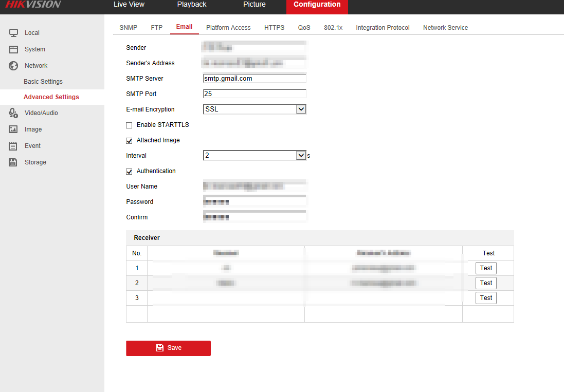Disable the Authentication checkbox
This screenshot has width=564, height=392.
click(x=129, y=172)
